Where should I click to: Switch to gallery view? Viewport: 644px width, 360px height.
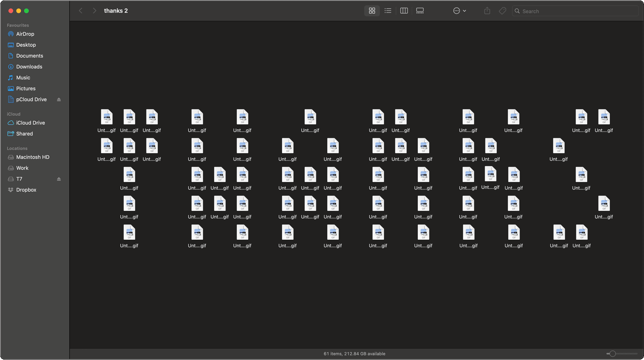[420, 11]
